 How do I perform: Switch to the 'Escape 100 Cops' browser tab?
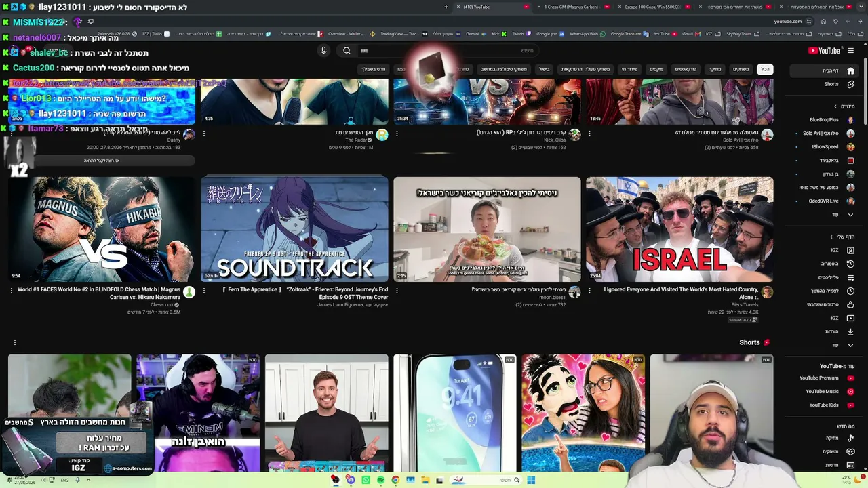click(x=656, y=7)
